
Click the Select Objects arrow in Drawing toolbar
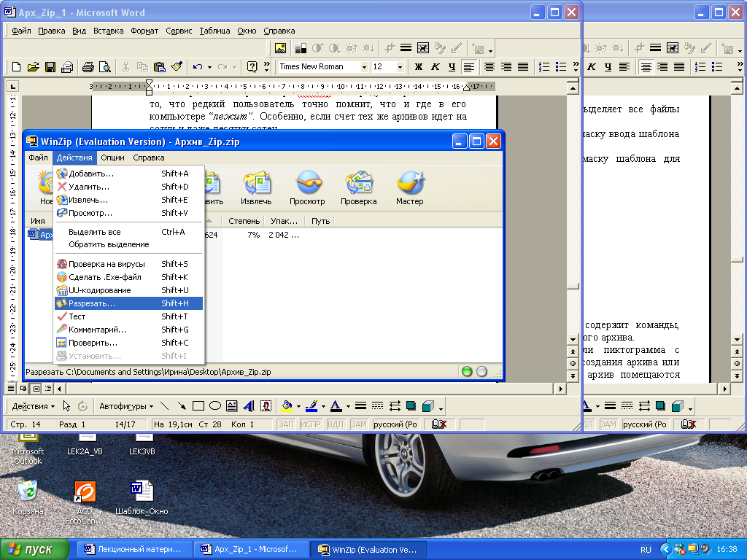point(66,406)
